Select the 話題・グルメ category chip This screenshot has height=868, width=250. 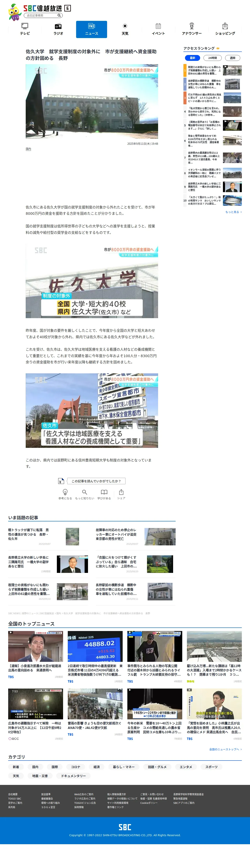(x=157, y=767)
